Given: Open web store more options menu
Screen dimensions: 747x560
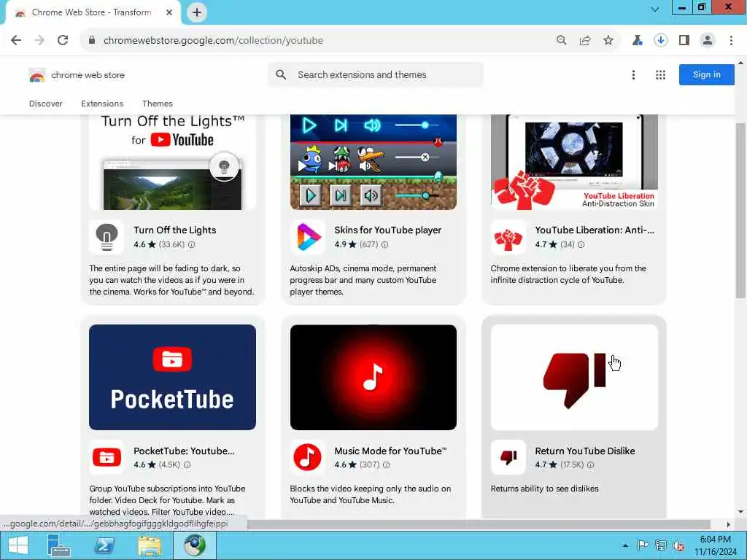Looking at the screenshot, I should [633, 75].
